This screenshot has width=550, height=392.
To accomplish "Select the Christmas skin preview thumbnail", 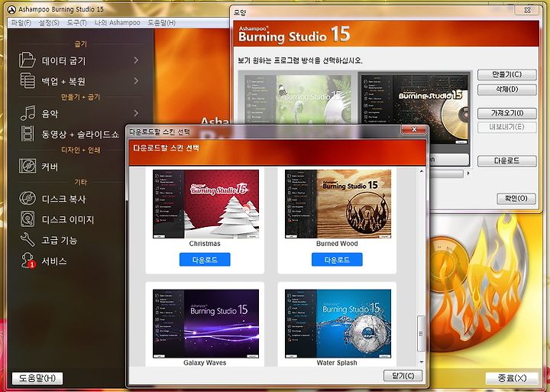I will click(205, 204).
